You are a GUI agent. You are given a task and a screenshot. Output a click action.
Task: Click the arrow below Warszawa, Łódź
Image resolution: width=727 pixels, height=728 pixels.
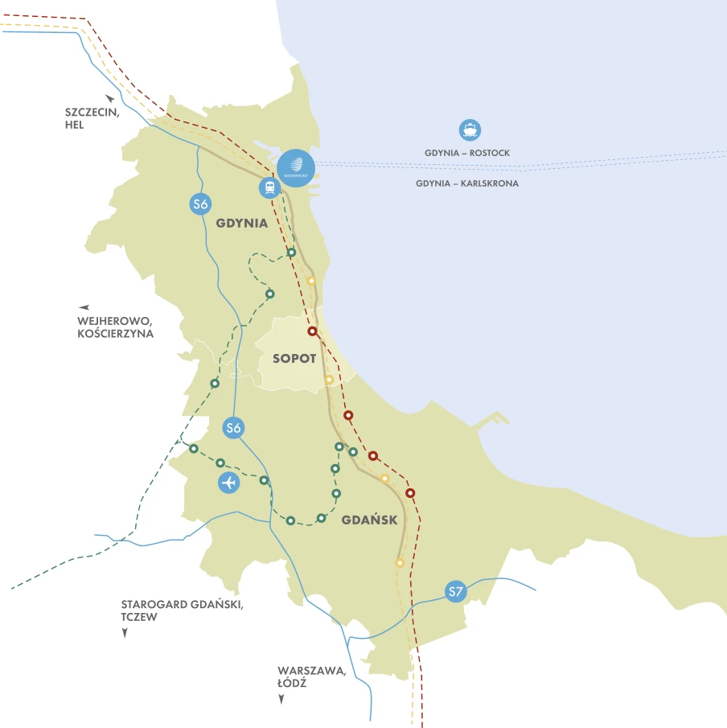(281, 700)
